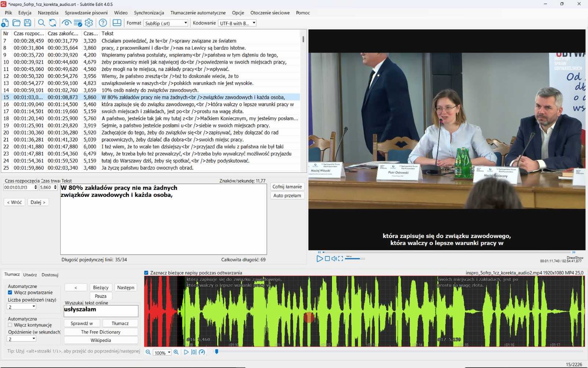The width and height of the screenshot is (588, 368).
Task: Toggle layout icon in the toolbar
Action: tap(117, 23)
